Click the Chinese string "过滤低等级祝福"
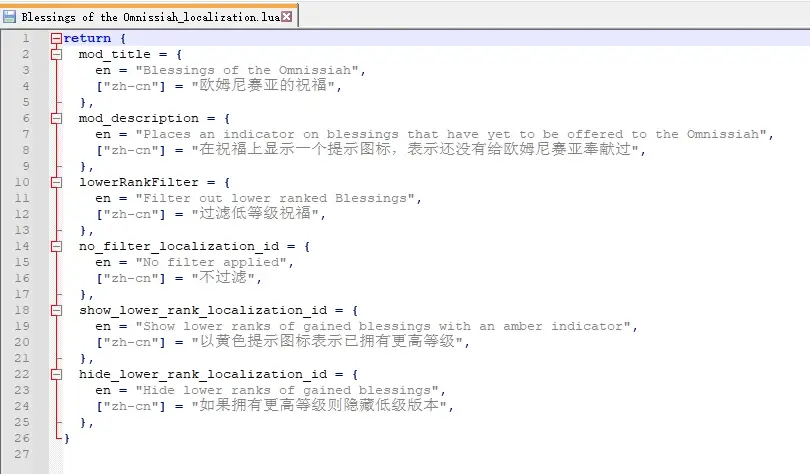This screenshot has height=474, width=810. pos(255,214)
